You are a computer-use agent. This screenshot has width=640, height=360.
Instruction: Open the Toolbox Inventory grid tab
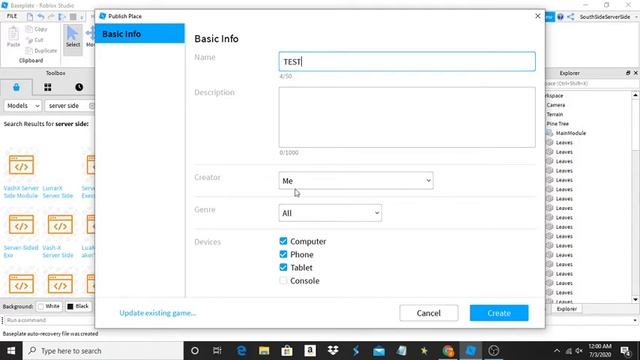[48, 87]
